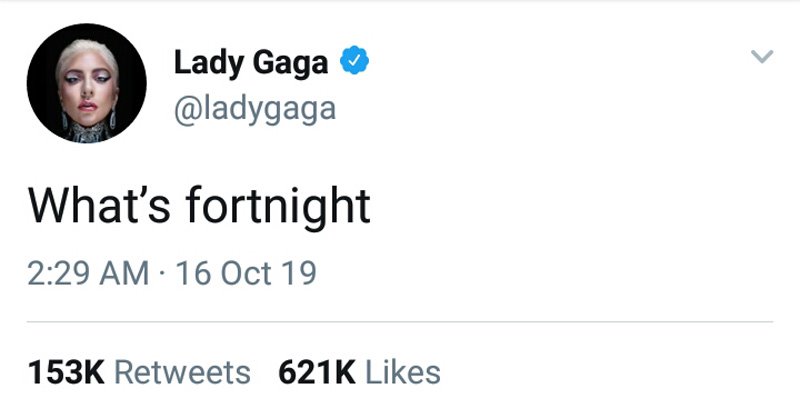Image resolution: width=800 pixels, height=418 pixels.
Task: Open the @ladygaga handle link
Action: click(x=254, y=108)
